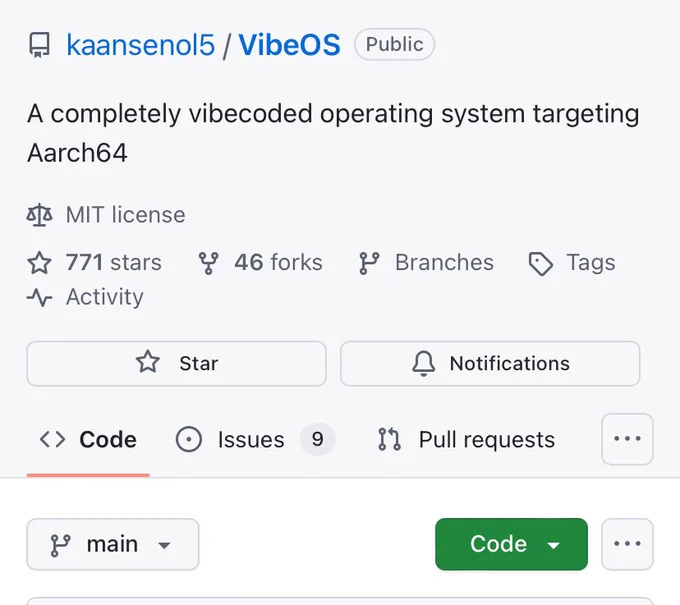Click the repository book icon

(x=39, y=45)
